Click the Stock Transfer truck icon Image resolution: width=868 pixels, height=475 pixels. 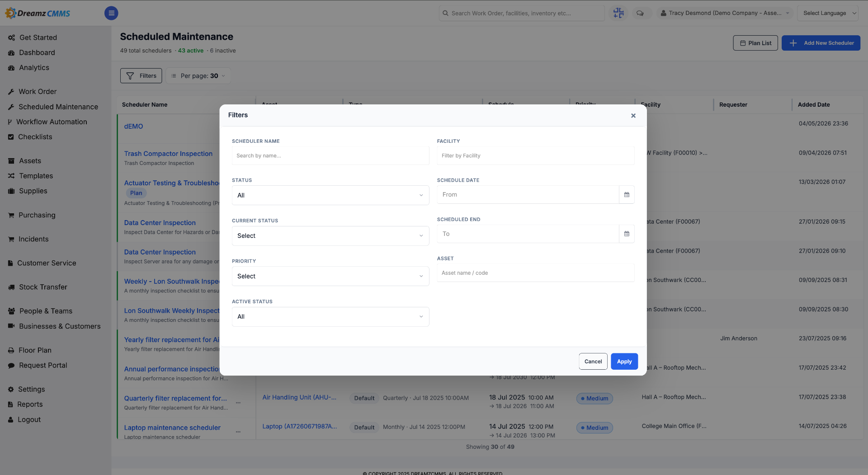click(11, 287)
